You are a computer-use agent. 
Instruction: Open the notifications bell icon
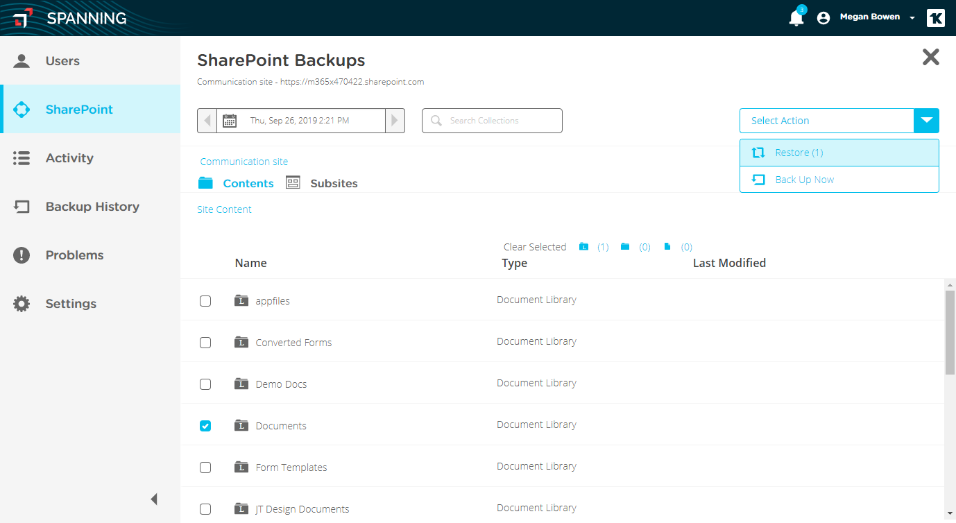(x=796, y=18)
